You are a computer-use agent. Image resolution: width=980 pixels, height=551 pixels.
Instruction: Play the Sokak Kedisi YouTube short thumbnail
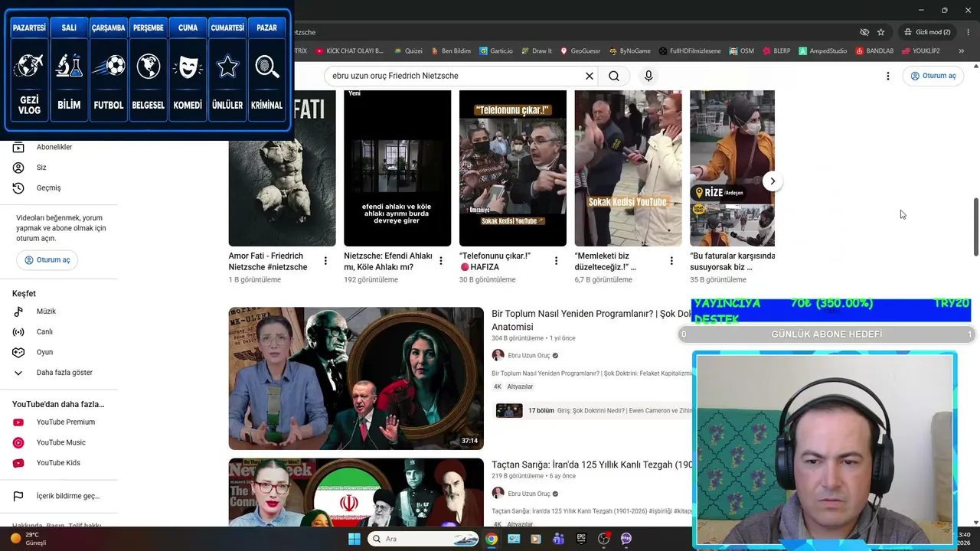(628, 168)
